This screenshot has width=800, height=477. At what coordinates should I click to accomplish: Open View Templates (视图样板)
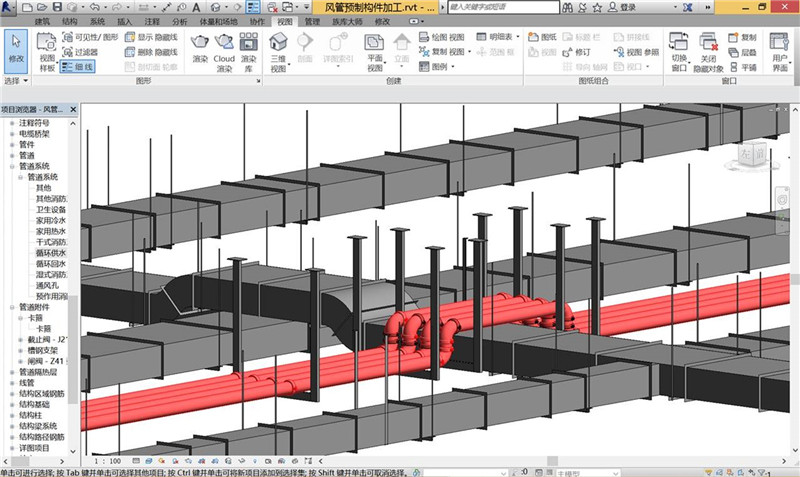[47, 51]
